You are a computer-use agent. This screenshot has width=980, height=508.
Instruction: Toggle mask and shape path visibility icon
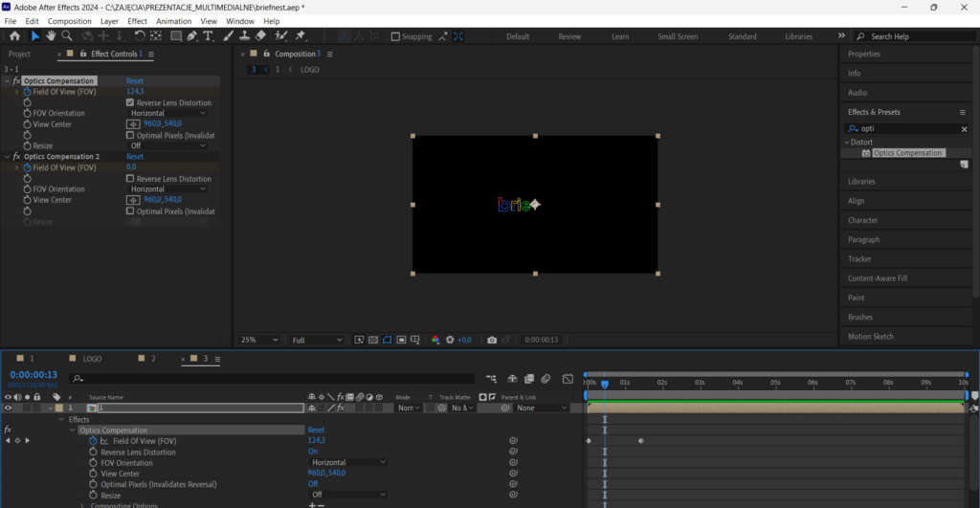coord(387,340)
